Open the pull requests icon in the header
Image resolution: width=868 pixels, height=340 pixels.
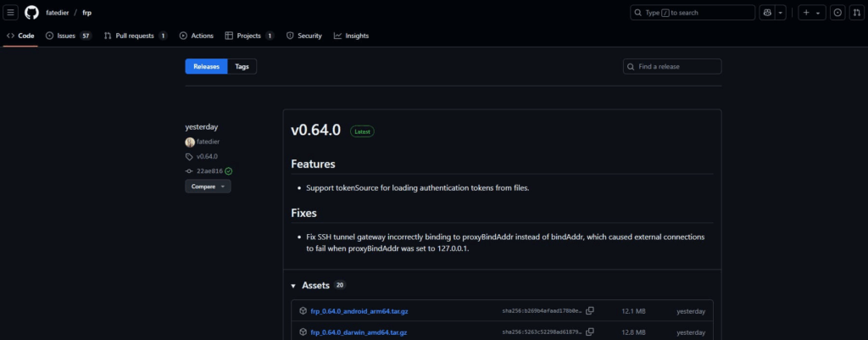[x=855, y=13]
